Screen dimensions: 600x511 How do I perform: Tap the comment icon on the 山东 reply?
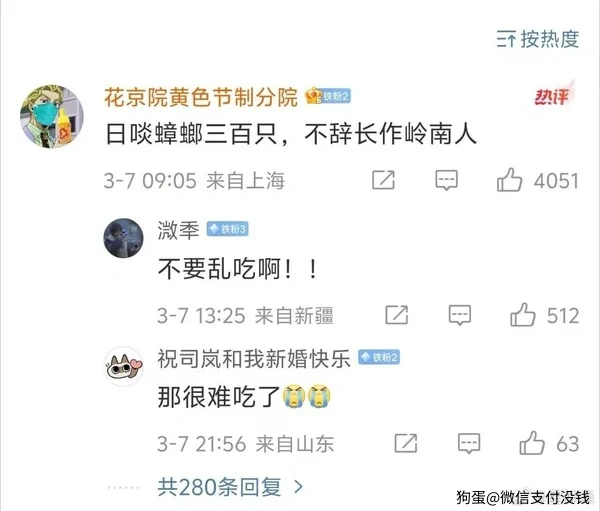[x=469, y=443]
